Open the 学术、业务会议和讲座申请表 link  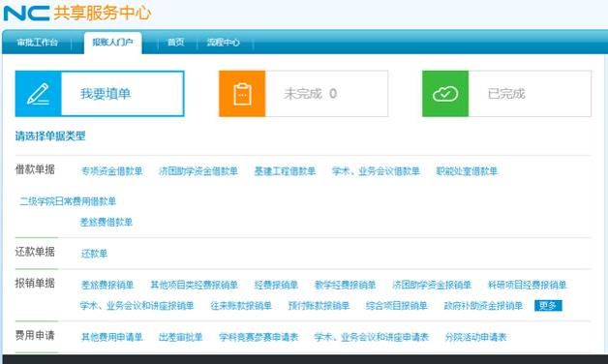click(372, 337)
